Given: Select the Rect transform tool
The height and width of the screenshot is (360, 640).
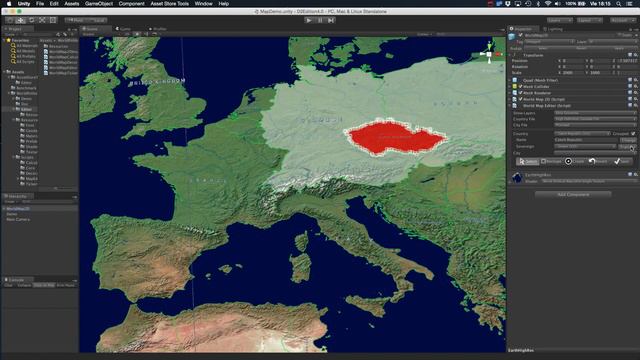Looking at the screenshot, I should [x=53, y=20].
